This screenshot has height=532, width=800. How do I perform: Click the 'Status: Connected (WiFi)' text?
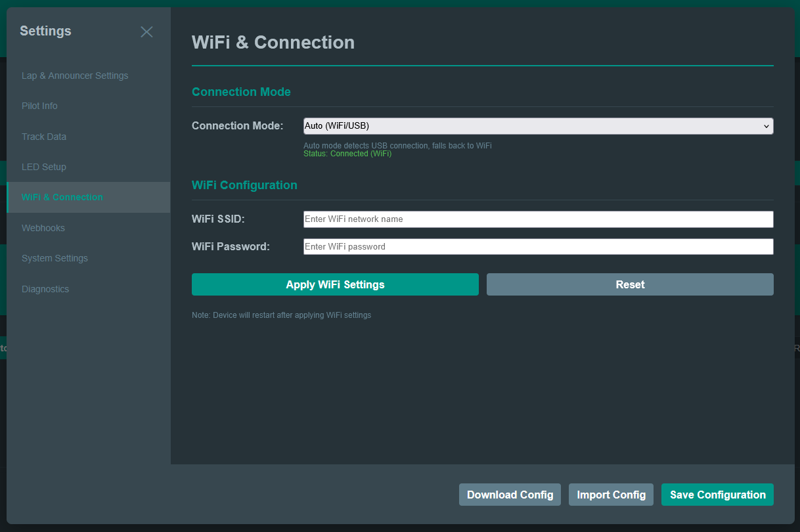(x=347, y=154)
